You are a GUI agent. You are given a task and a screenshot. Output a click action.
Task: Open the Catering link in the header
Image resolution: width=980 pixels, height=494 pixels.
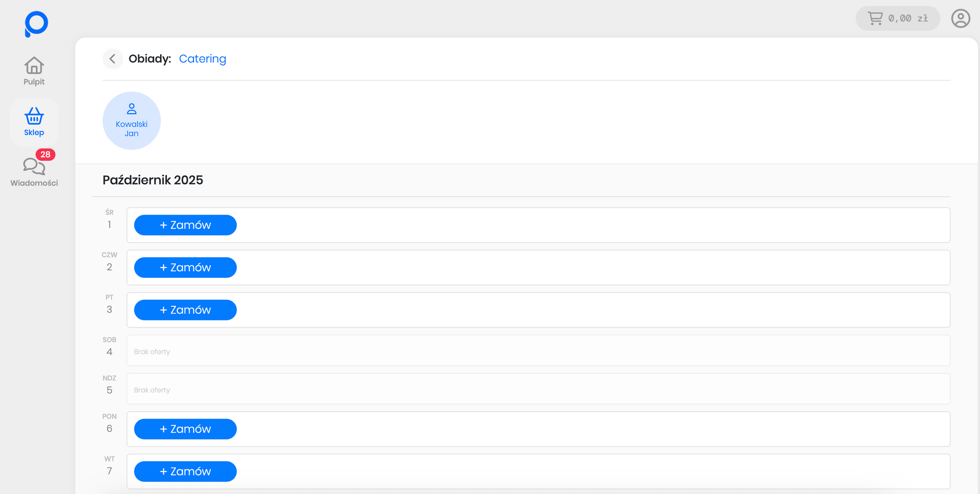click(x=202, y=59)
